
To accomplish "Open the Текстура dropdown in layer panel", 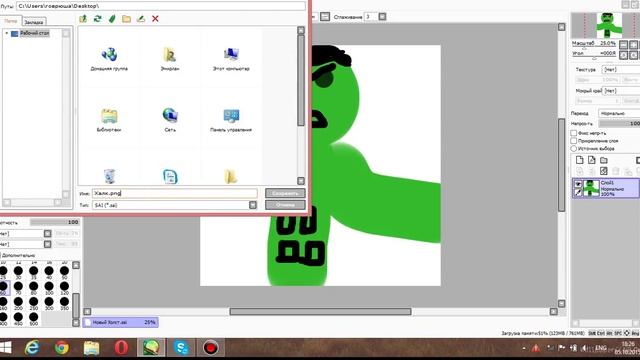I will coord(621,69).
